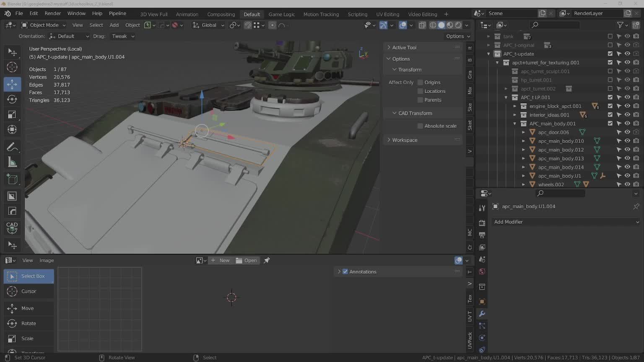Open the Modifier properties wrench tab

(x=482, y=314)
